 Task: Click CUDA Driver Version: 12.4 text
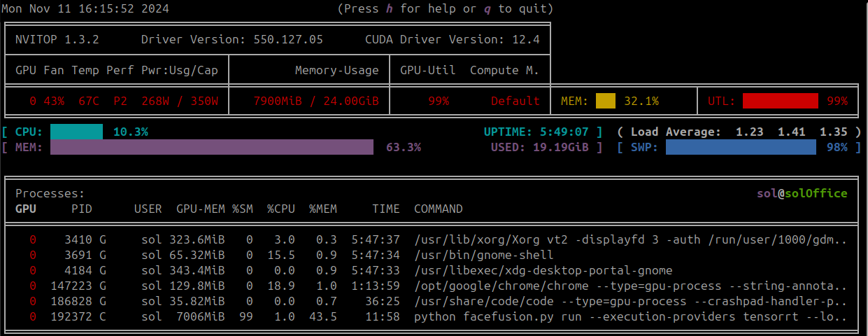(453, 40)
